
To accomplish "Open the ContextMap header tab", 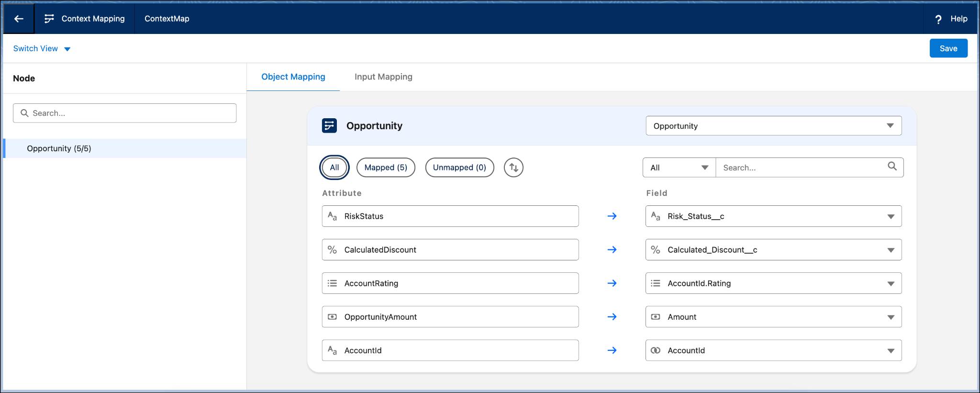I will pos(167,19).
